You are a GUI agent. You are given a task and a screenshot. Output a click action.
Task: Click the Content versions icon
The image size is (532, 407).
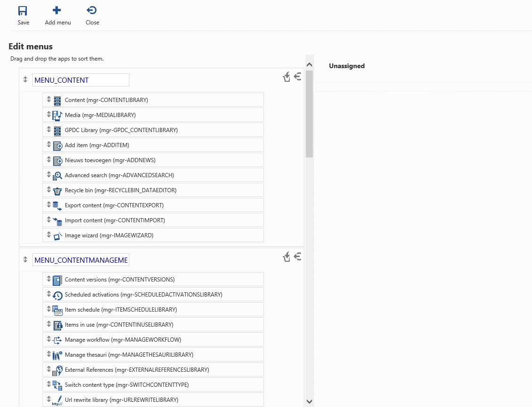point(57,280)
